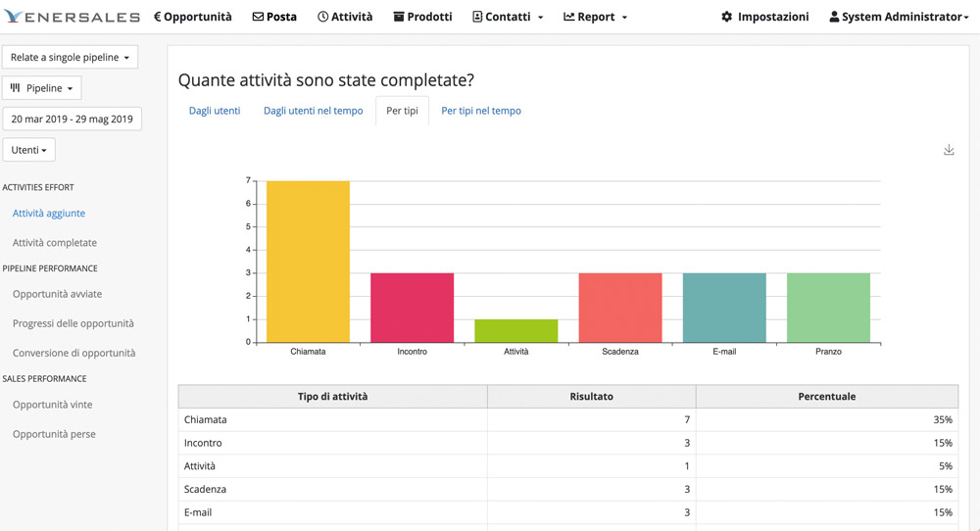Switch to Dagli utenti tab
The image size is (980, 531).
(215, 111)
